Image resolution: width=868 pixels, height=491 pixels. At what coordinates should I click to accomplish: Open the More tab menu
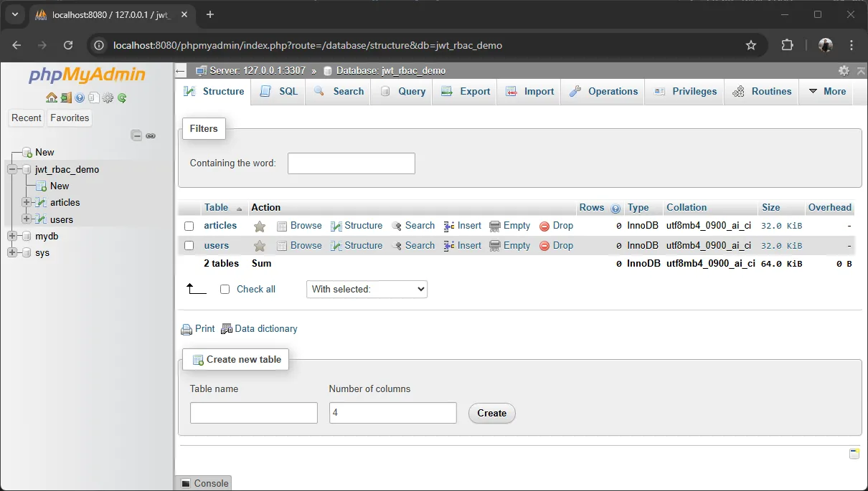[x=826, y=92]
